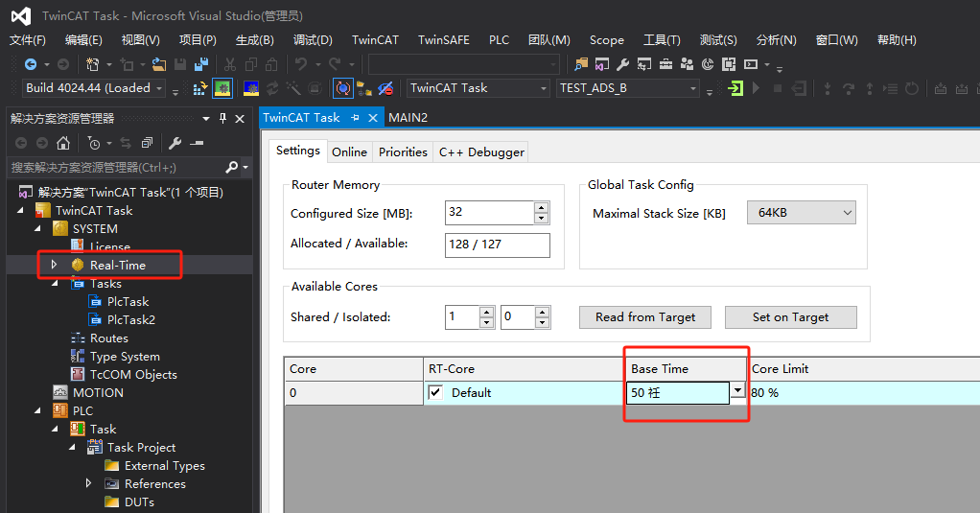Image resolution: width=980 pixels, height=513 pixels.
Task: Decrease Shared cores with down spinner
Action: pos(487,323)
